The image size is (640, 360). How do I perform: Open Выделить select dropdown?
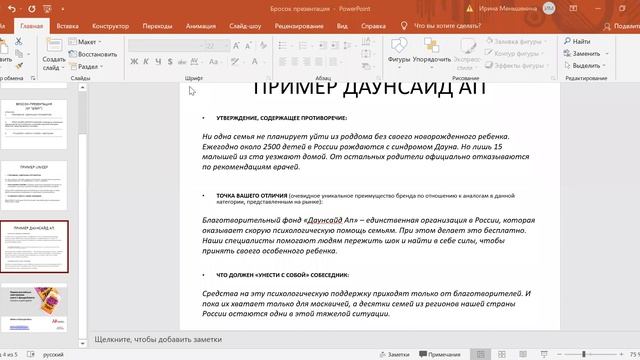coord(584,66)
